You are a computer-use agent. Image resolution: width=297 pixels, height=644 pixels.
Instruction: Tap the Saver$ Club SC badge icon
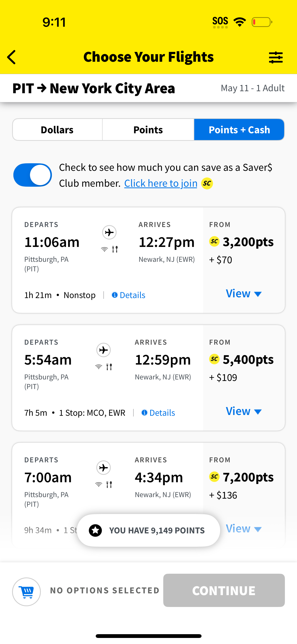coord(207,183)
